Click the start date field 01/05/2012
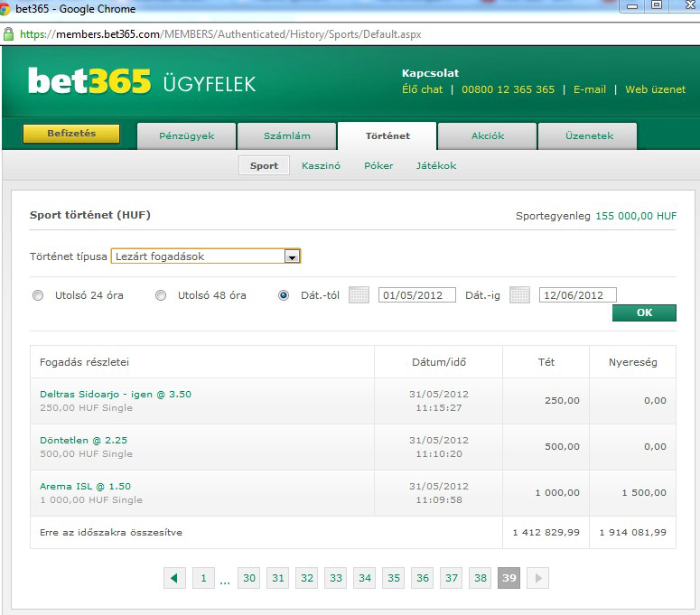 [x=417, y=295]
